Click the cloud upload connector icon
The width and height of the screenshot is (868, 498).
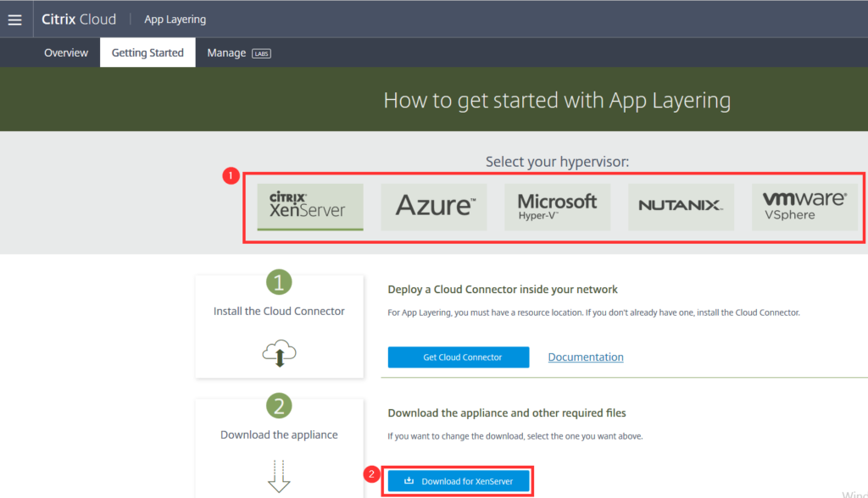279,353
